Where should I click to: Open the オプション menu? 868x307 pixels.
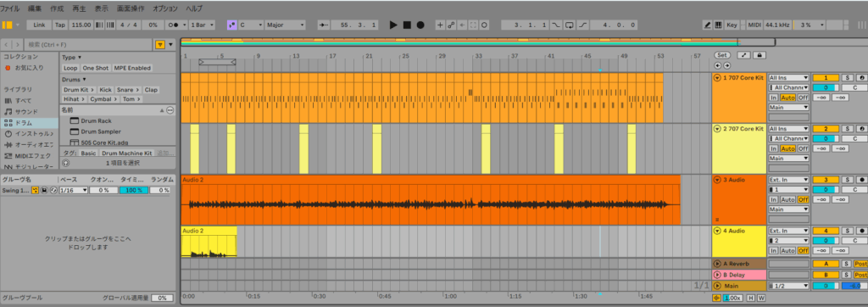[165, 8]
